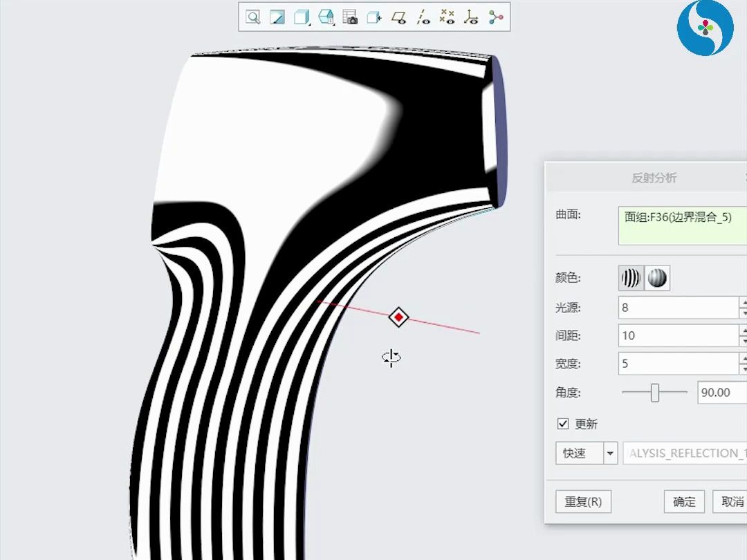Viewport: 747px width, 560px height.
Task: Open the Saved Orientations view list
Action: (326, 17)
